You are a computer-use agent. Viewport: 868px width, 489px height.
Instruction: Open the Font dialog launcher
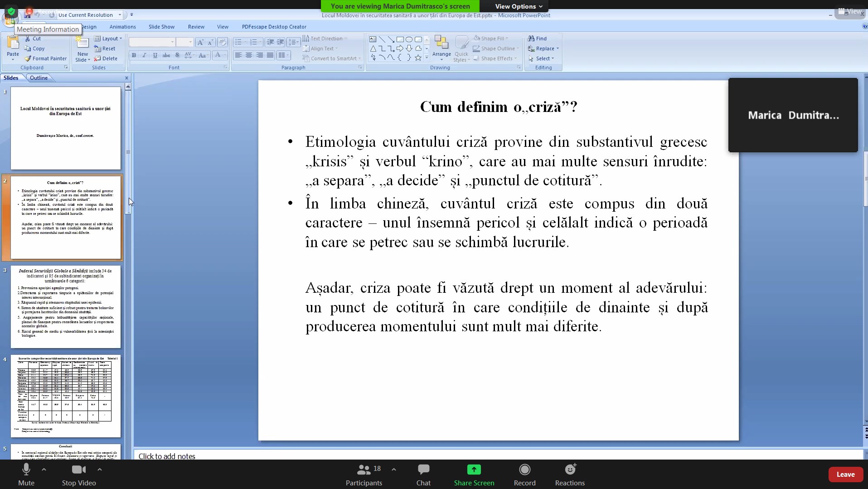click(225, 67)
